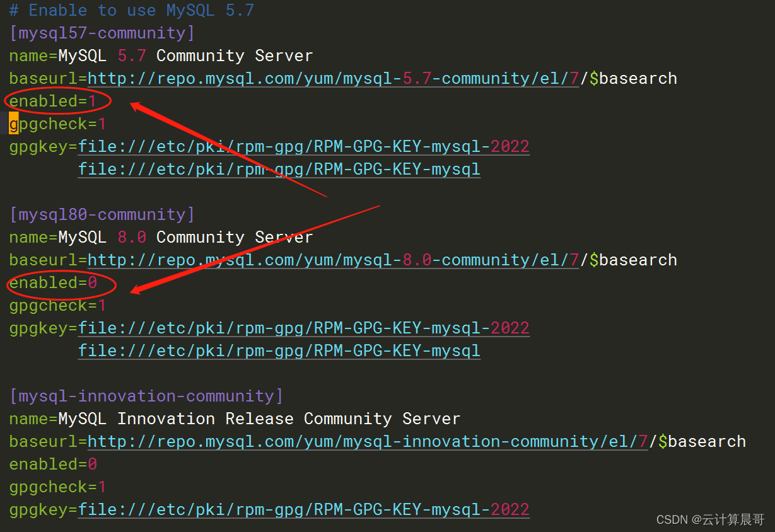Select the [mysql57-community] section header

102,33
